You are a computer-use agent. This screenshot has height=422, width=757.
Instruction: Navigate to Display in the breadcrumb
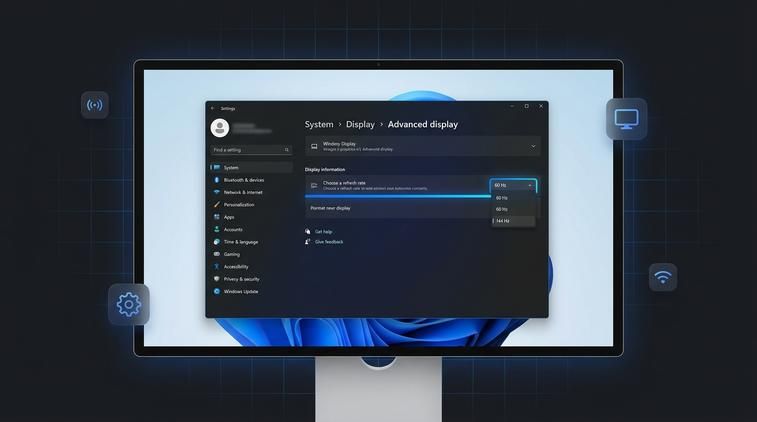pos(360,125)
